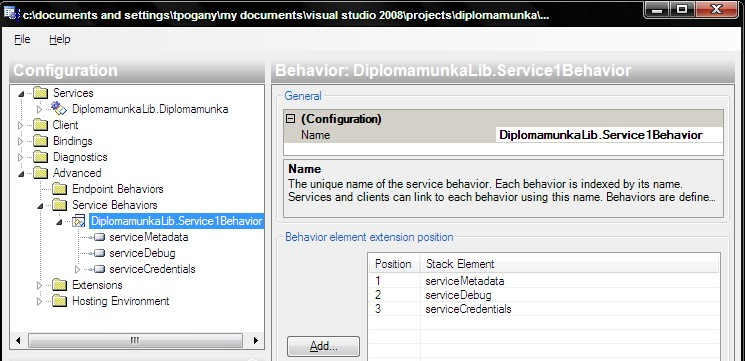Expand the Extensions tree node
Screen dimensions: 745x361
point(39,285)
